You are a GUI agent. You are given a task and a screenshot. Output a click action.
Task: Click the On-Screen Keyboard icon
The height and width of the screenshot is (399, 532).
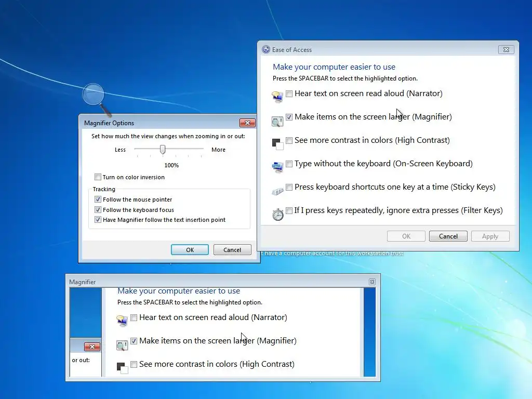tap(277, 167)
